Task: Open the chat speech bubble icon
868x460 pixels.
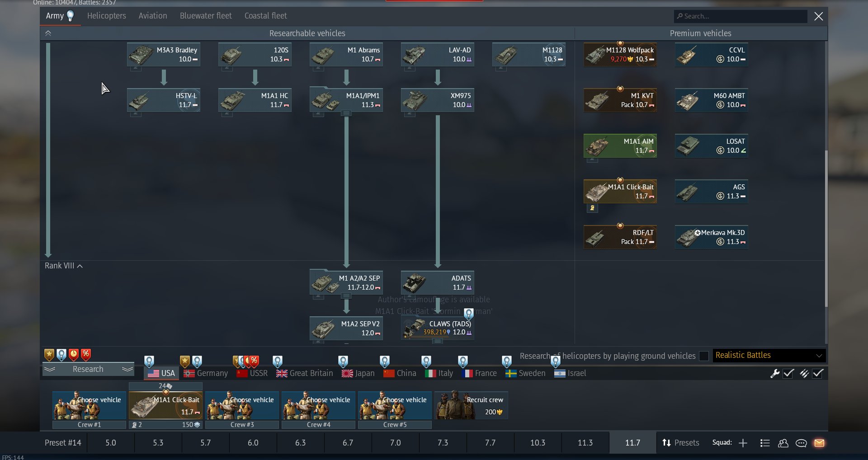Action: pos(801,443)
